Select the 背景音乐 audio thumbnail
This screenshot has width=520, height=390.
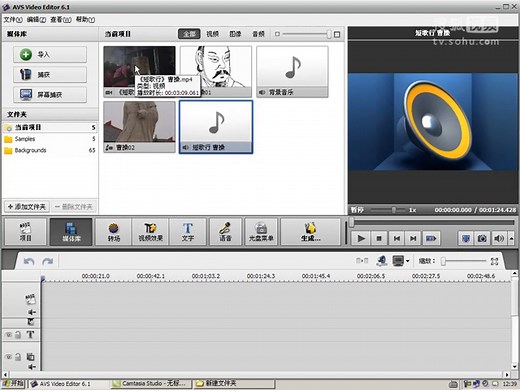coord(292,71)
